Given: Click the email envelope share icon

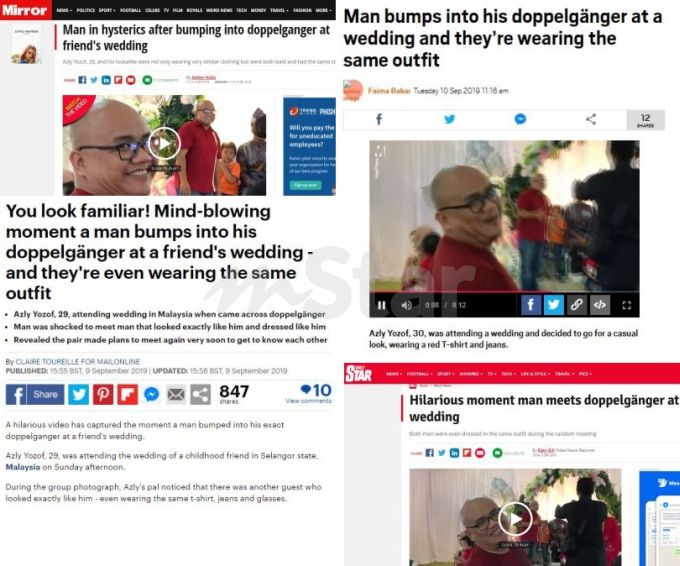Looking at the screenshot, I should tap(176, 394).
